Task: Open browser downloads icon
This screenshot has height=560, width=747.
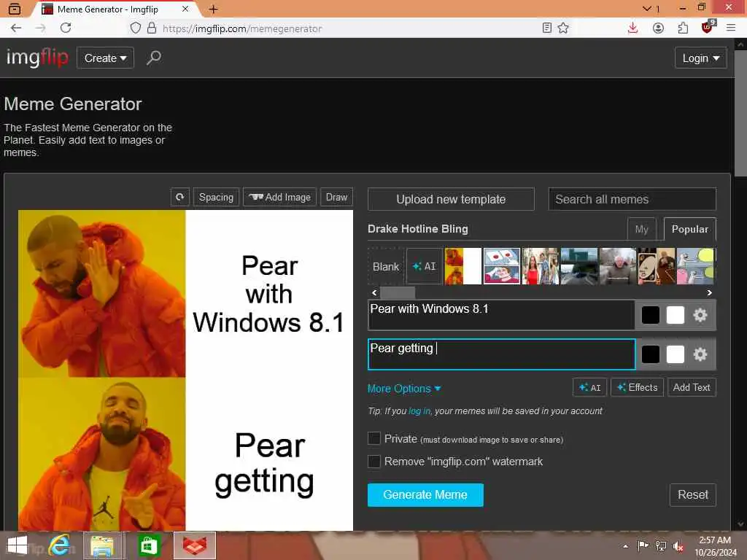Action: (632, 28)
